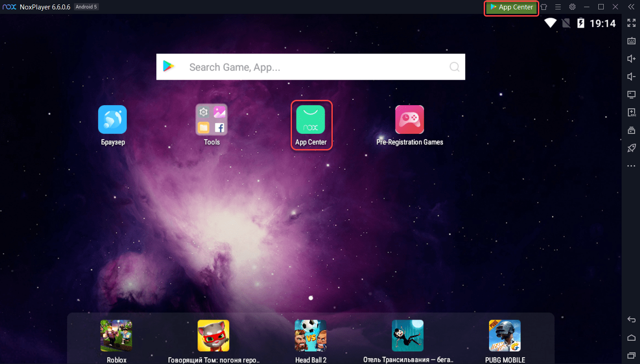Click the rocket cleanup icon
640x364 pixels.
tap(631, 148)
